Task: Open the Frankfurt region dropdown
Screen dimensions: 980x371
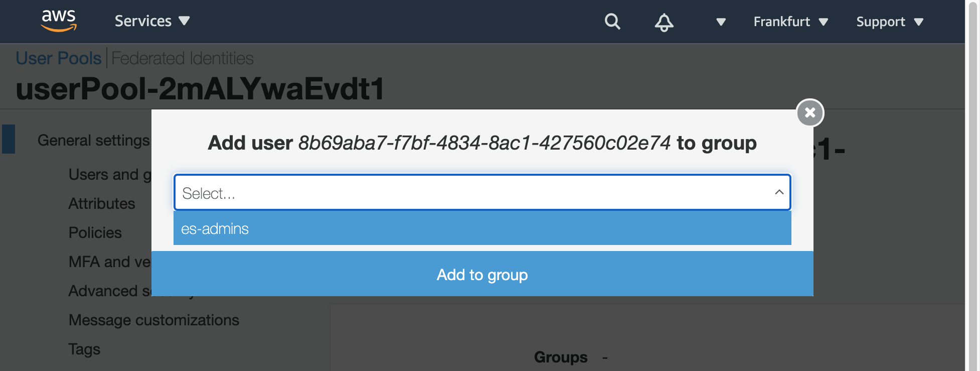Action: pos(790,22)
